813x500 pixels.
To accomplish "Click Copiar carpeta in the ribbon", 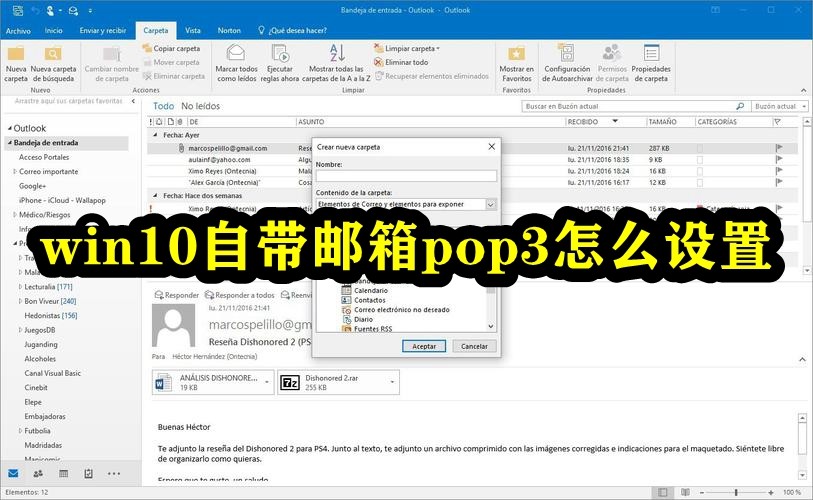I will (172, 48).
